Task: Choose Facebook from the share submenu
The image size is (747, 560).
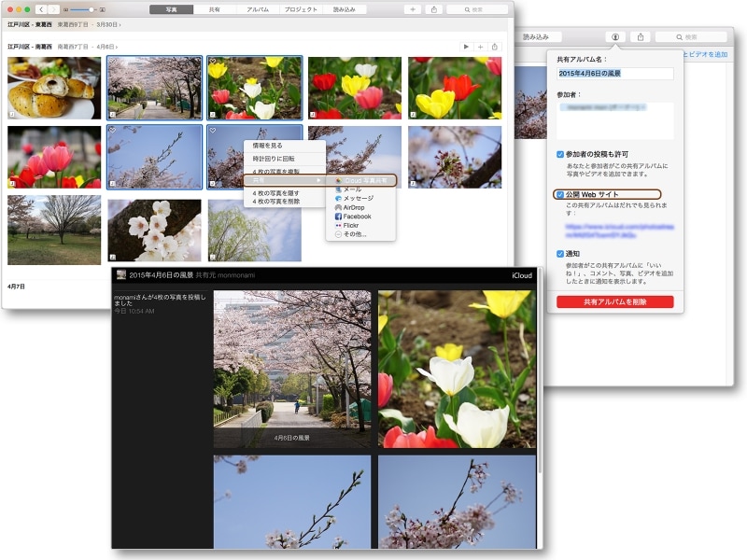Action: [x=357, y=217]
